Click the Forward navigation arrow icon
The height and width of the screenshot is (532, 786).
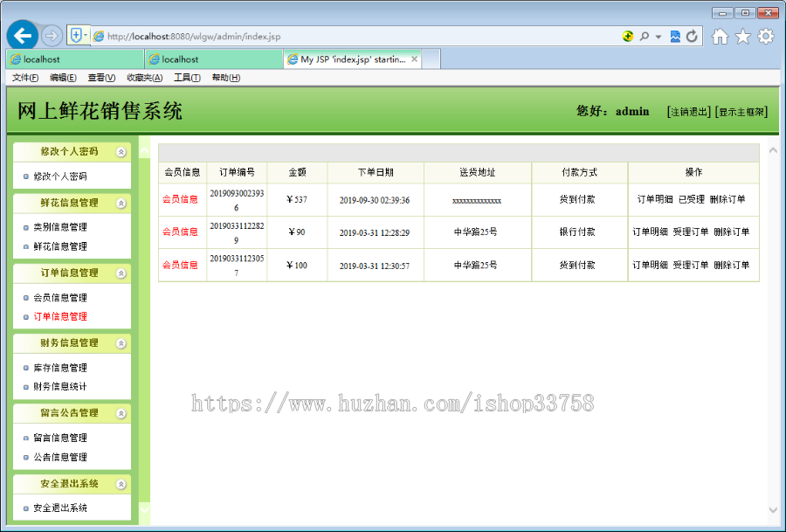click(x=51, y=35)
